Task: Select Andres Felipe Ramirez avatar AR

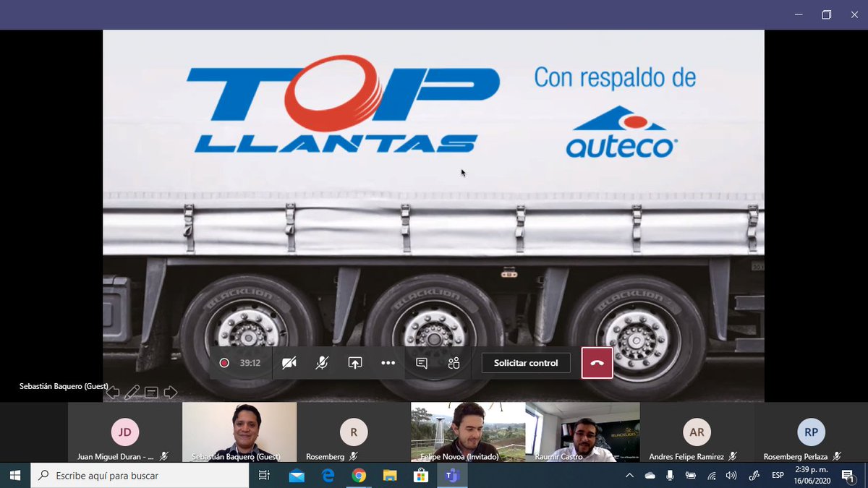Action: [697, 432]
